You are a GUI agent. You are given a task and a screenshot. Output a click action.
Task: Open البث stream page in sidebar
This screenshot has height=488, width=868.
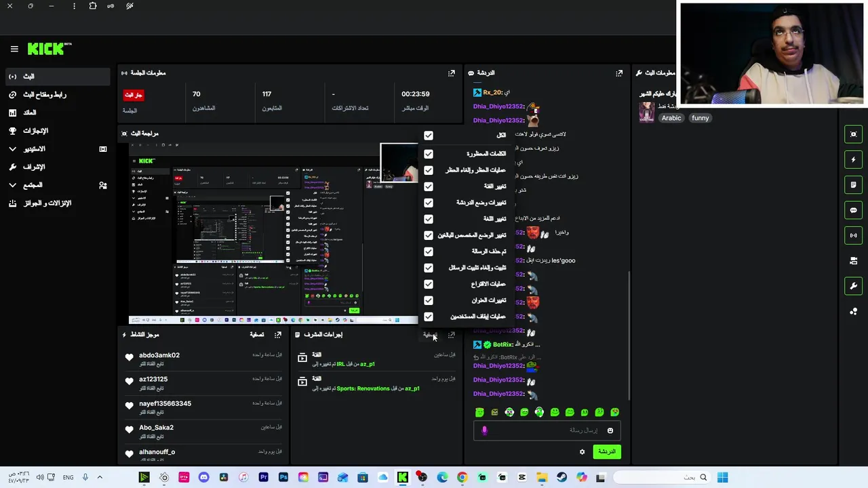tap(58, 77)
